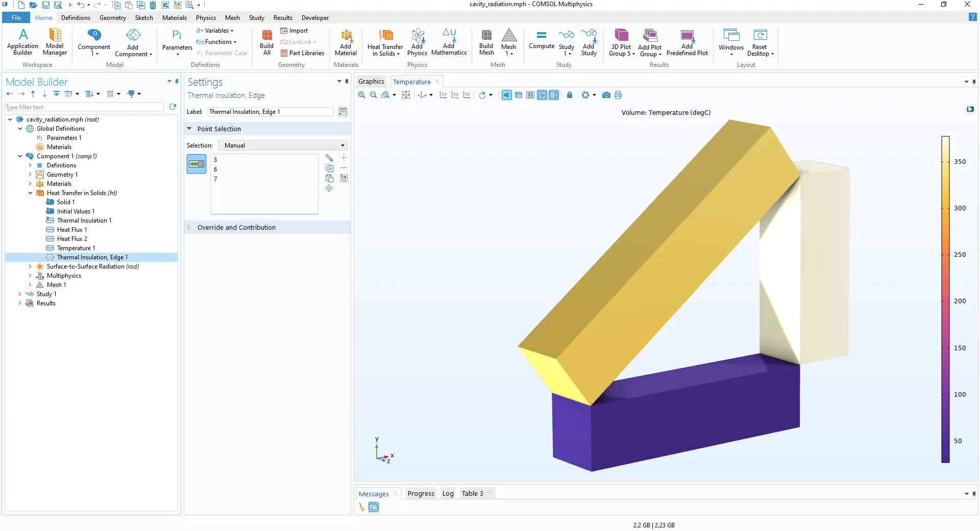The width and height of the screenshot is (980, 531).
Task: Select the Heat Flux 2 node
Action: pyautogui.click(x=72, y=239)
